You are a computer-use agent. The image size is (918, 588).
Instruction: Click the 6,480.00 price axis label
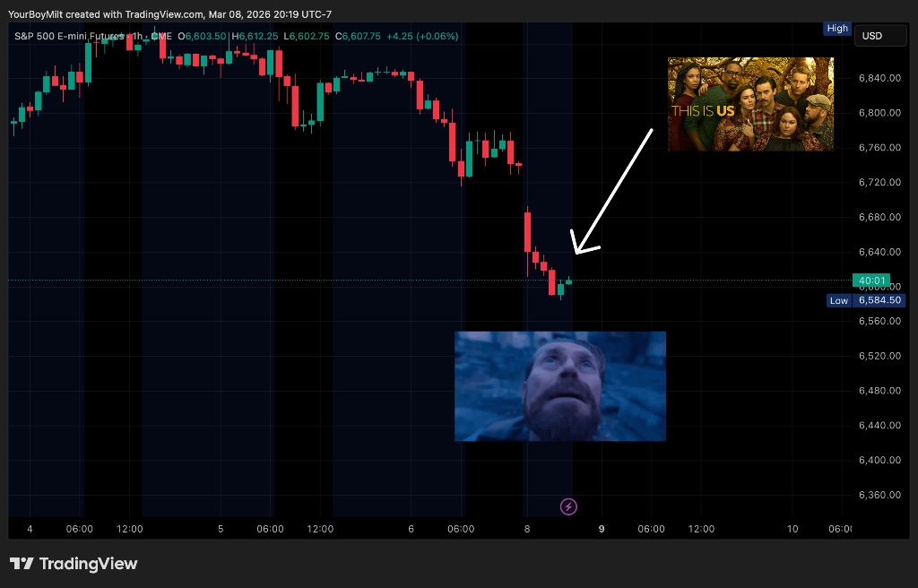(879, 391)
